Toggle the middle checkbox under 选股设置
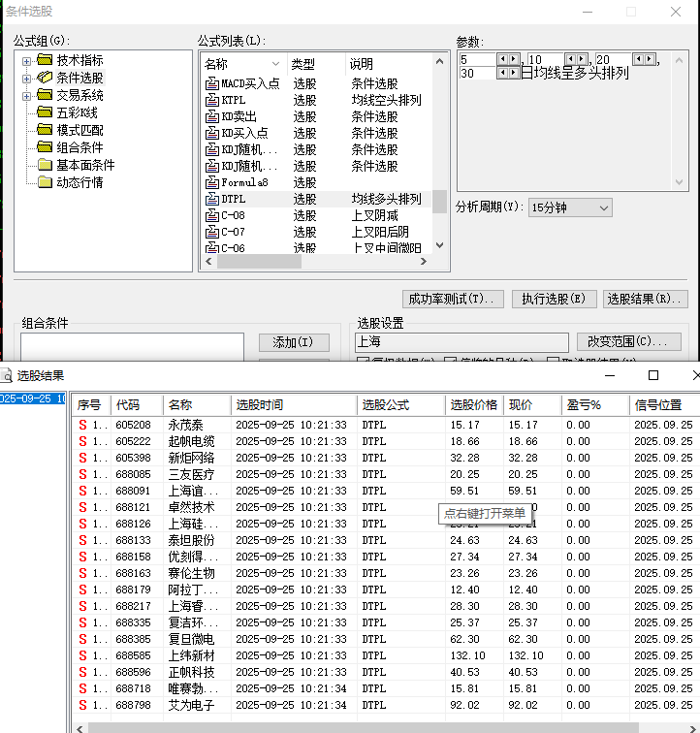Viewport: 700px width, 733px height. point(451,363)
